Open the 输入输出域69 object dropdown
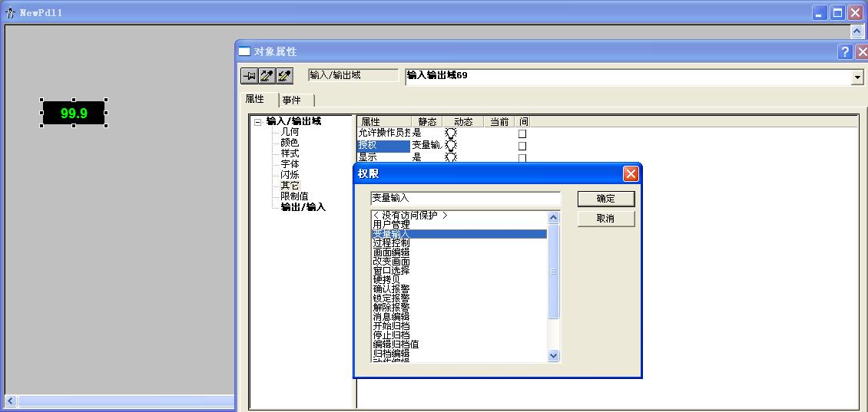This screenshot has height=412, width=868. pos(857,77)
